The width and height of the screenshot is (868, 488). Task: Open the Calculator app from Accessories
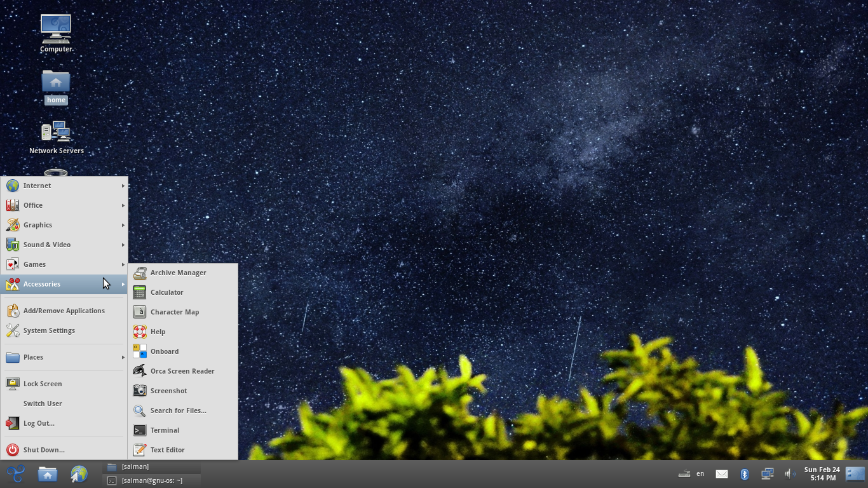166,292
